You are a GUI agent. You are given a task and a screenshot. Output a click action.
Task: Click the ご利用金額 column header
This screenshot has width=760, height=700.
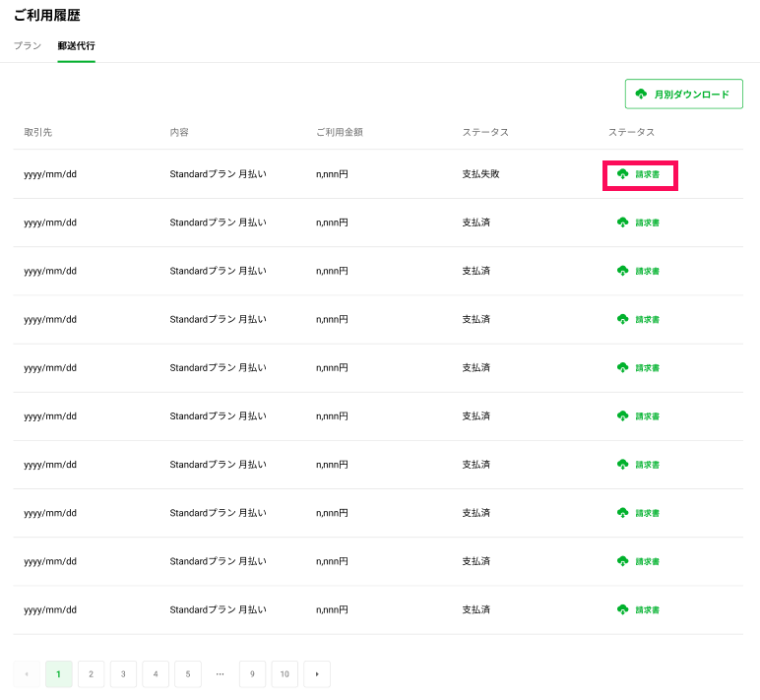tap(339, 132)
